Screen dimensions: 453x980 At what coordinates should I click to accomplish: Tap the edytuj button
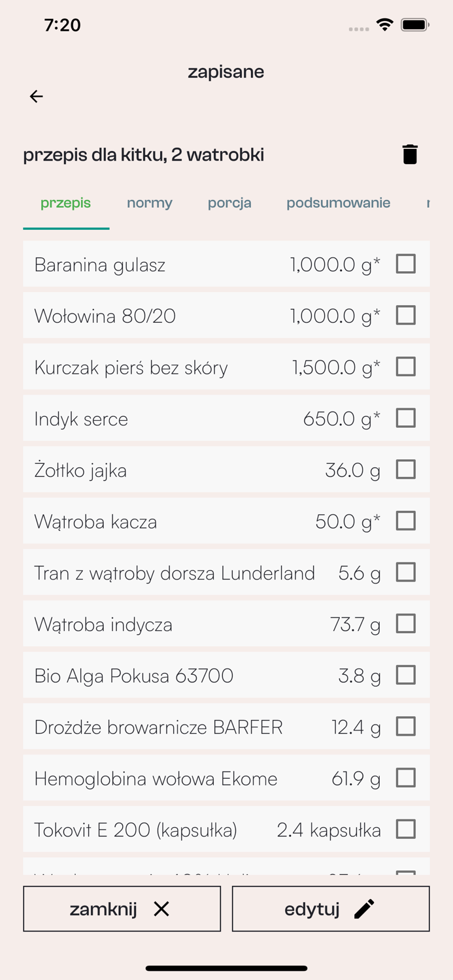(330, 908)
